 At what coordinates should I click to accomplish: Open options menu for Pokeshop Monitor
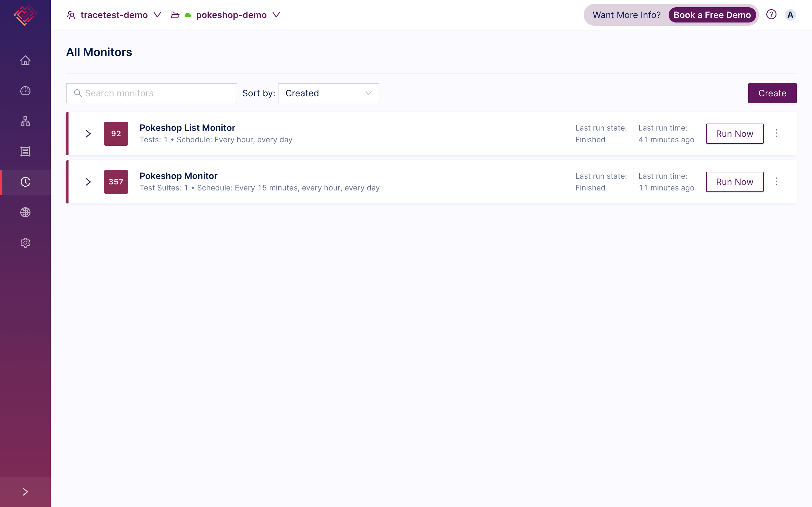tap(776, 181)
